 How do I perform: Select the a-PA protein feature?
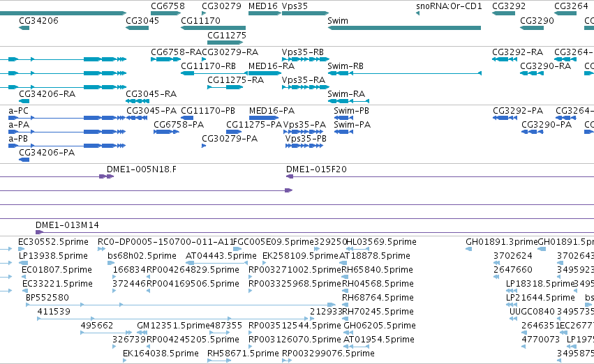67,132
